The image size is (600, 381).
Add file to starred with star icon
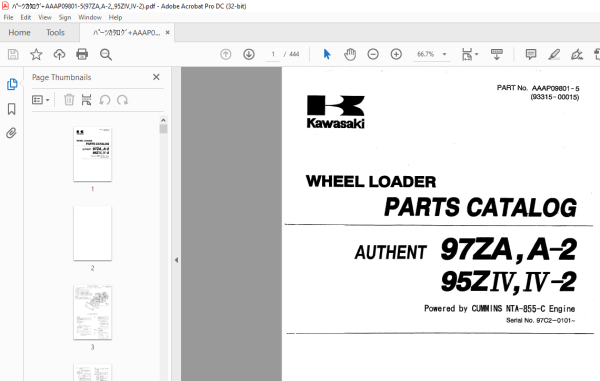click(36, 54)
